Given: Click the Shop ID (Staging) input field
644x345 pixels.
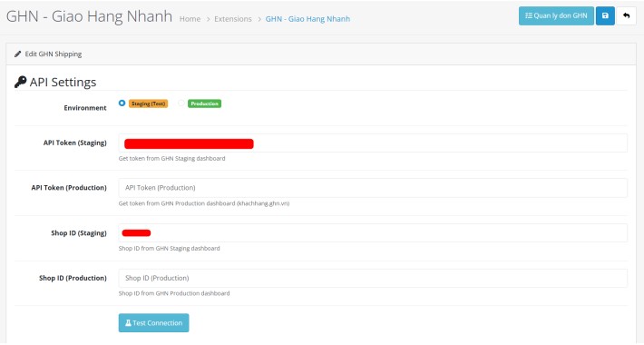Looking at the screenshot, I should point(373,232).
